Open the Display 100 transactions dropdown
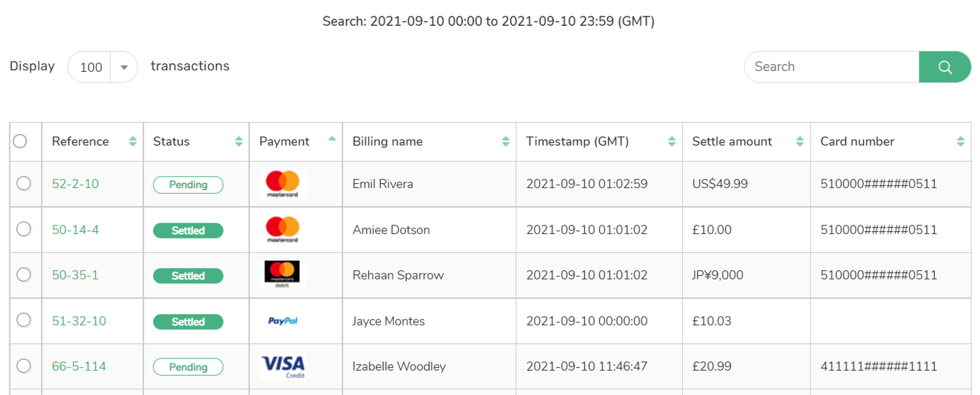This screenshot has height=395, width=980. (x=102, y=67)
